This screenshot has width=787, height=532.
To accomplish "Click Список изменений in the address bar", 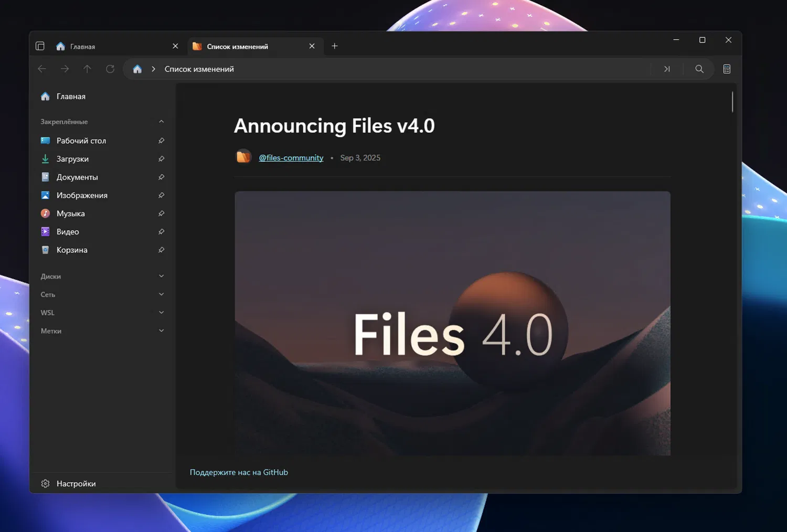I will coord(199,69).
